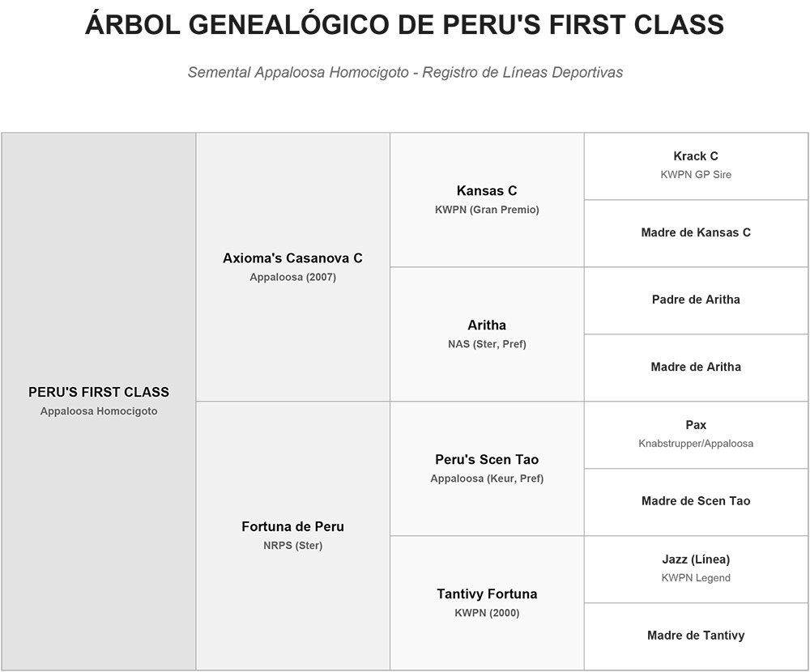Image resolution: width=810 pixels, height=672 pixels.
Task: Click the Madre de Kansas C cell
Action: pyautogui.click(x=697, y=233)
